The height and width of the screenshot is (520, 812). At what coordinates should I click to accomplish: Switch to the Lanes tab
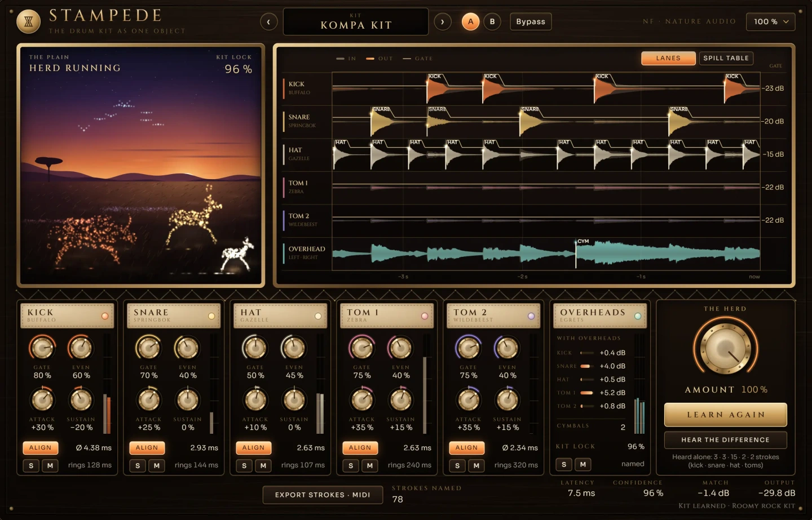(668, 58)
